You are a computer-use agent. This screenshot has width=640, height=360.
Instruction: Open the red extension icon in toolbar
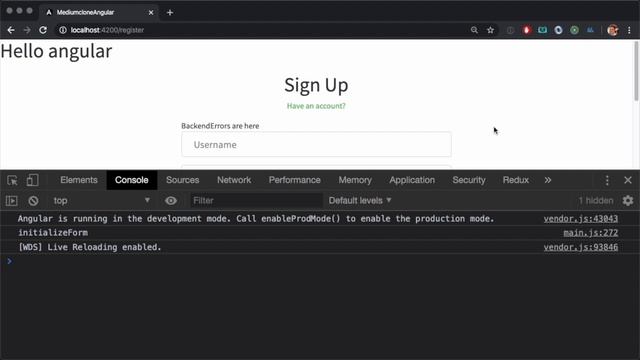(x=527, y=30)
